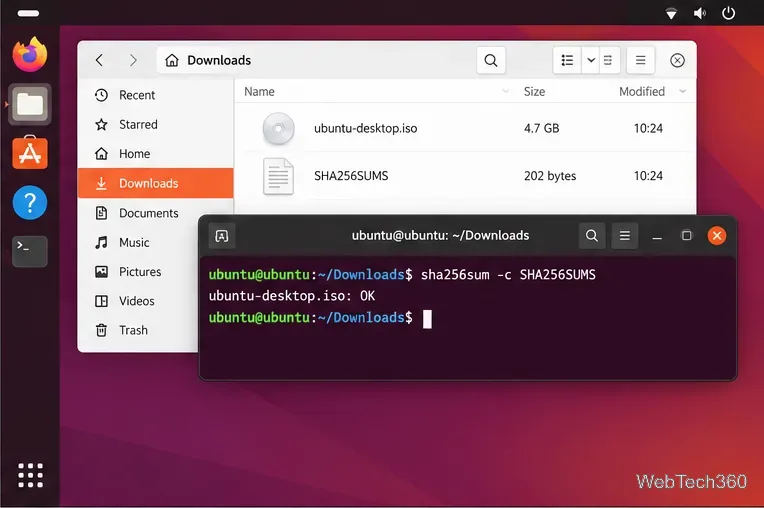Click the 4.7 GB size cell
Screen dimensions: 764x508
pyautogui.click(x=541, y=128)
